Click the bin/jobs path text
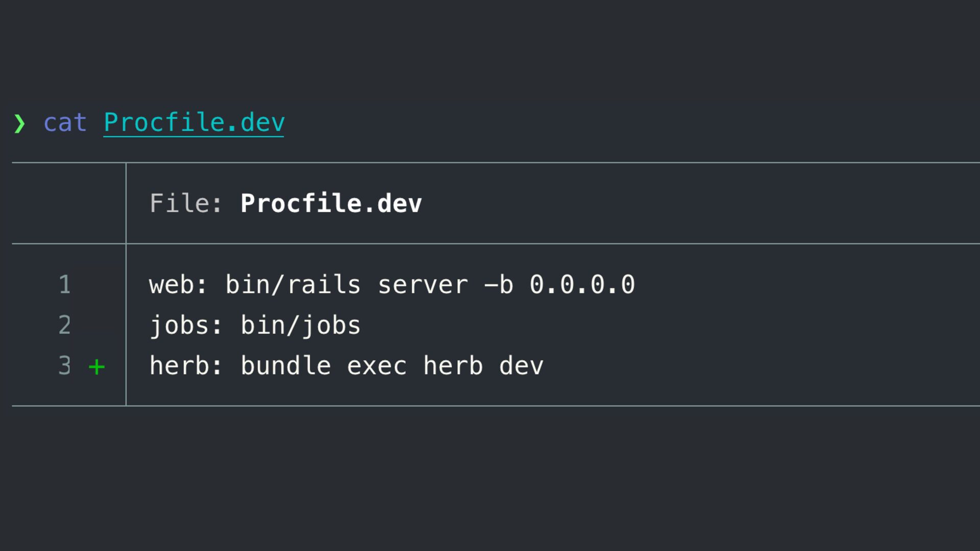Viewport: 980px width, 551px height. click(x=301, y=325)
